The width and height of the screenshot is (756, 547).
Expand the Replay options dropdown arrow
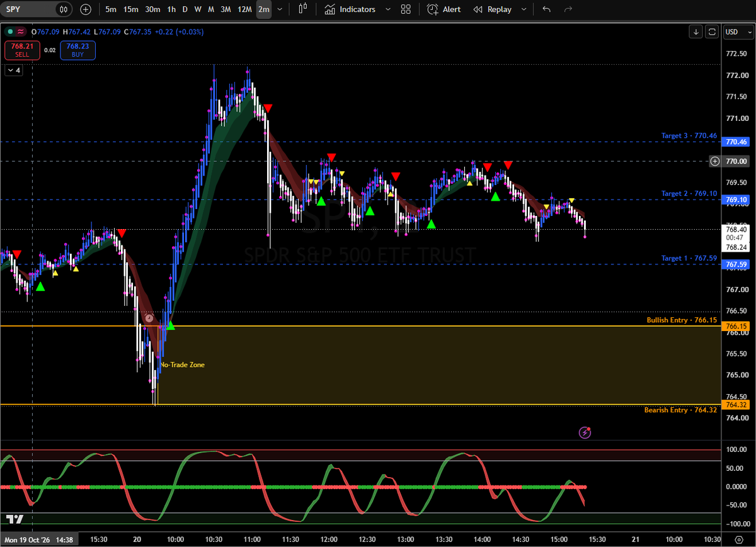(x=524, y=9)
